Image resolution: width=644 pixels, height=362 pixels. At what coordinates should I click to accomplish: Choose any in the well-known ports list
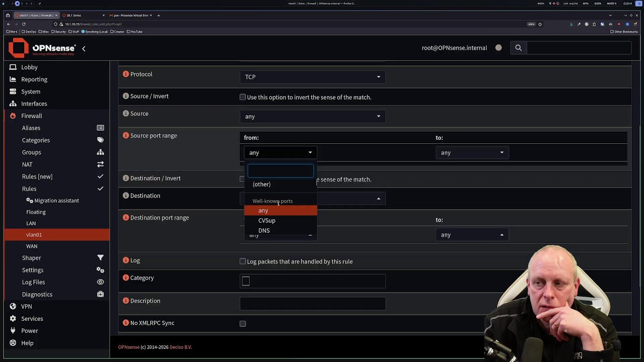[281, 211]
